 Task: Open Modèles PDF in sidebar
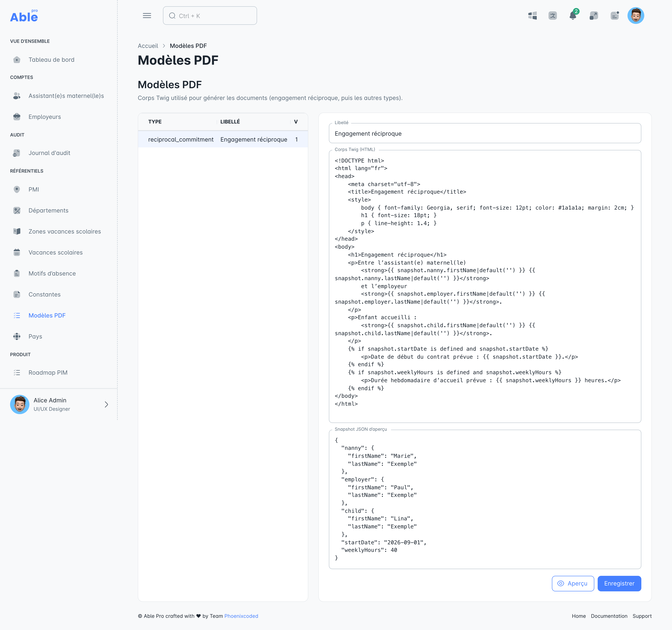tap(58, 316)
